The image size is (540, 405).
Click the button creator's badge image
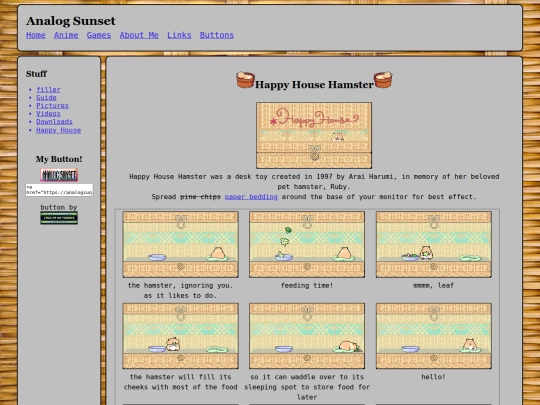point(59,218)
